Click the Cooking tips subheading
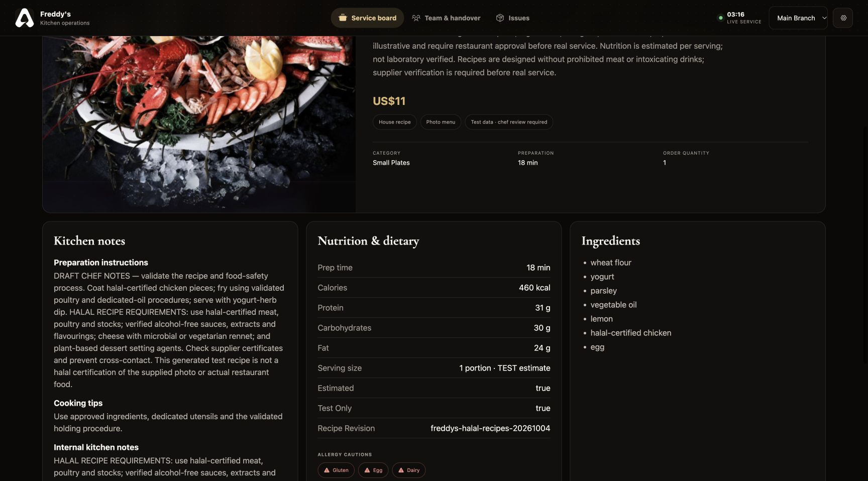 click(x=78, y=403)
